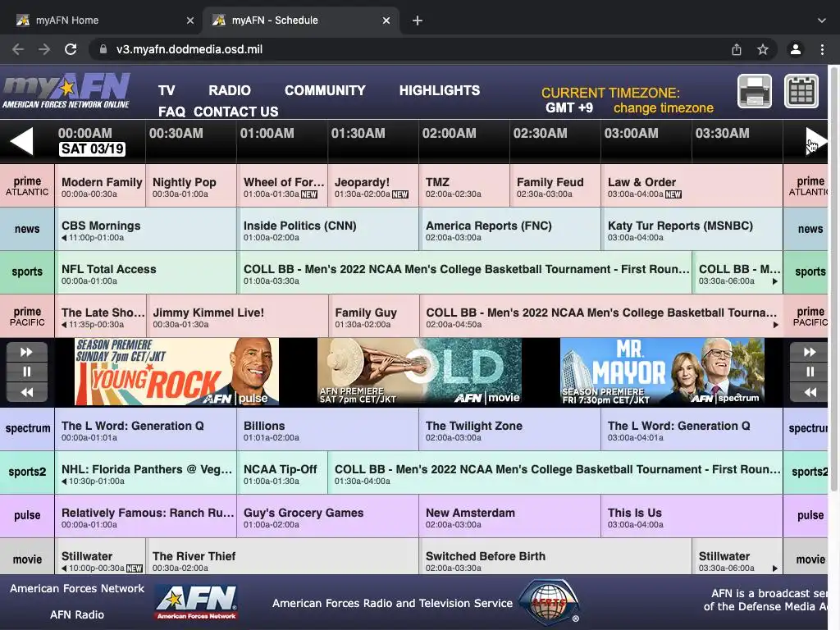
Task: View site security lock info
Action: pyautogui.click(x=103, y=49)
